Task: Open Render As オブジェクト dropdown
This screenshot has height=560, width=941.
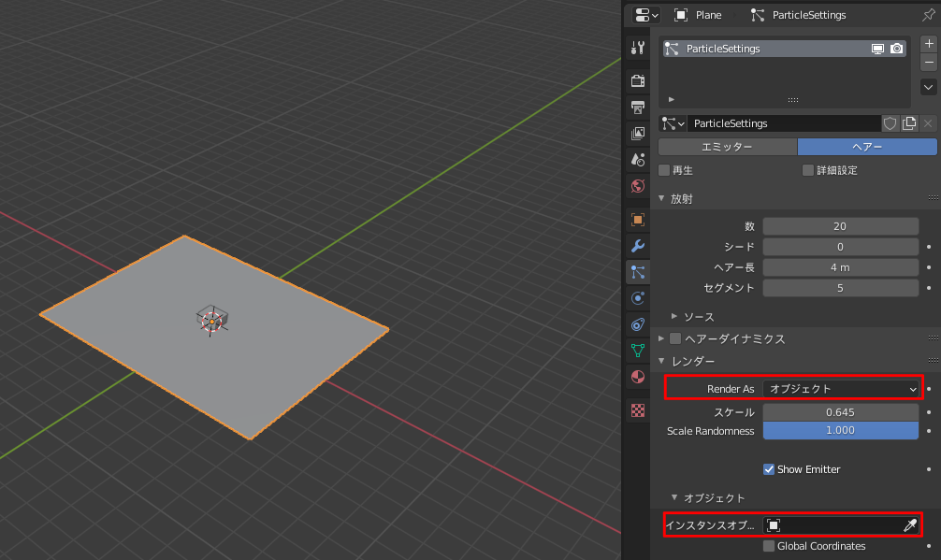Action: tap(840, 389)
